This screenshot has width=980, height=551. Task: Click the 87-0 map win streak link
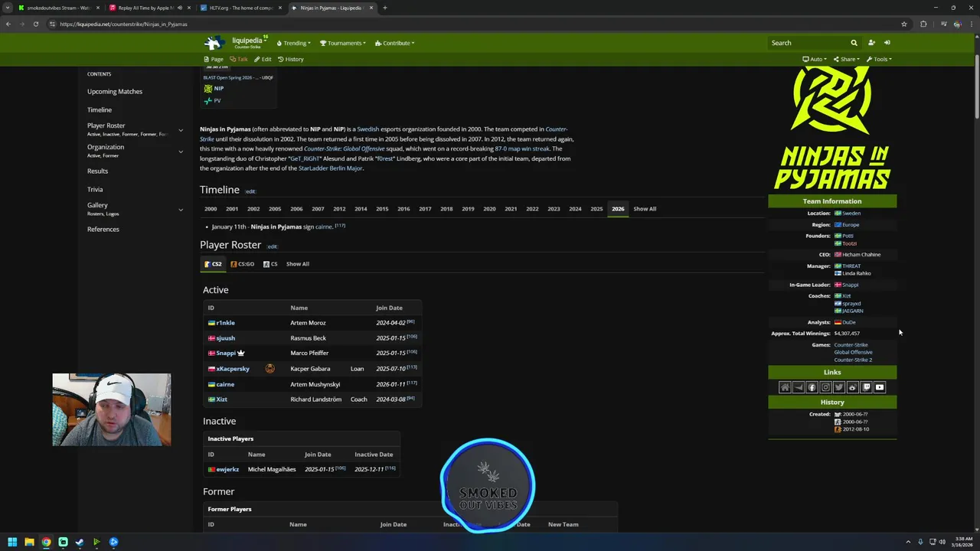click(x=522, y=148)
